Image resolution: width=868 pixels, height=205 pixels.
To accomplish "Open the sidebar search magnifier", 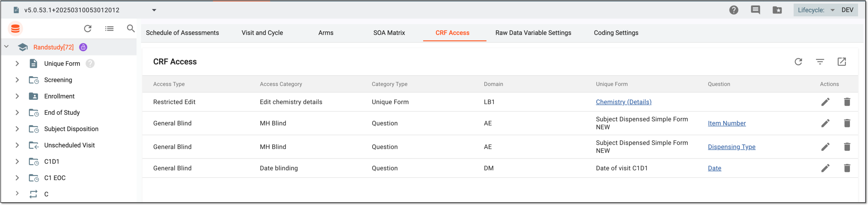I will tap(131, 29).
